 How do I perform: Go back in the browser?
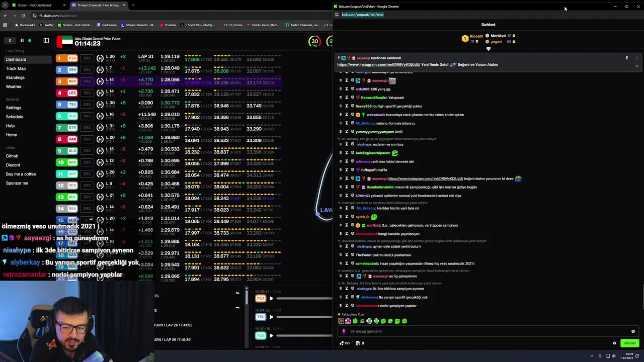point(6,16)
